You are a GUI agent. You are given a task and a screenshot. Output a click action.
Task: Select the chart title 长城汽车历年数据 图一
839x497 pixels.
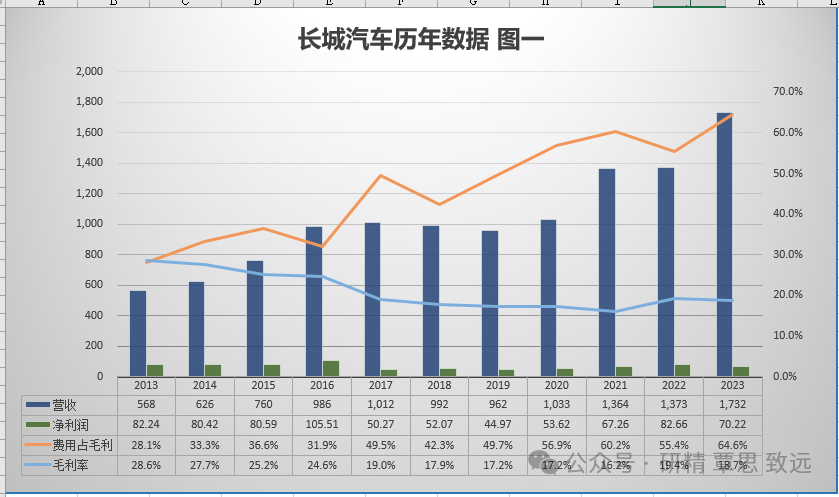coord(421,40)
